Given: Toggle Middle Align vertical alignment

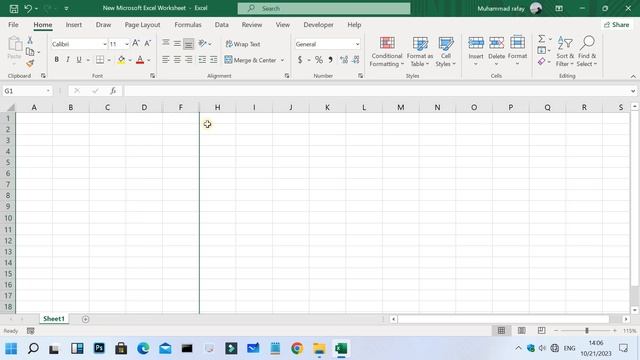Looking at the screenshot, I should tap(177, 43).
